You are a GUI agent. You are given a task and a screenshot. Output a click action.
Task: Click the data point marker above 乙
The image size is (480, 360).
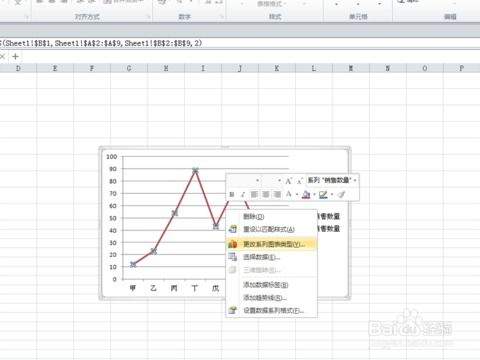154,251
